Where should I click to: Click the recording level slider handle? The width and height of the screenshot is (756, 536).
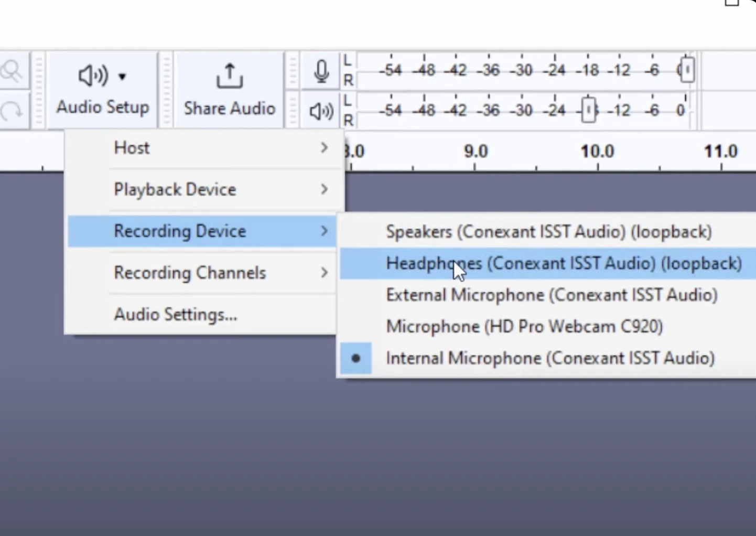(x=687, y=70)
